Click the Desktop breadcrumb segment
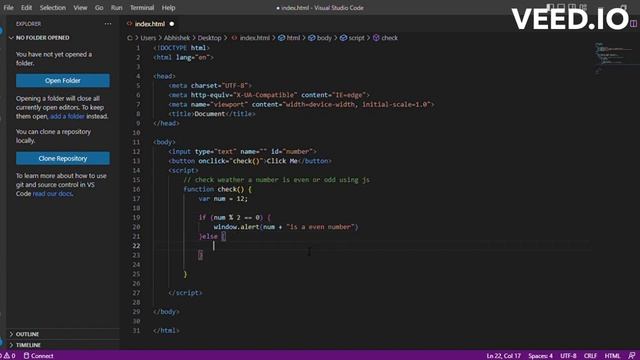This screenshot has height=360, width=640. click(209, 38)
